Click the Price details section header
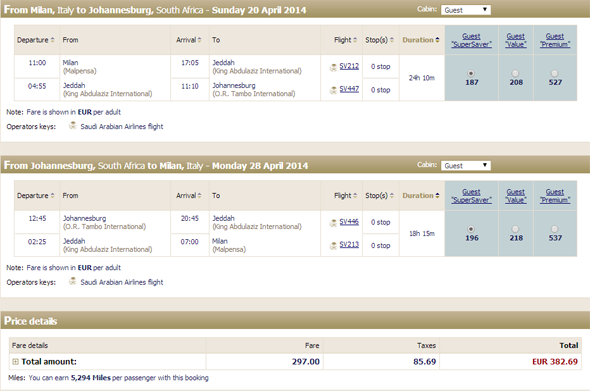 tap(295, 321)
